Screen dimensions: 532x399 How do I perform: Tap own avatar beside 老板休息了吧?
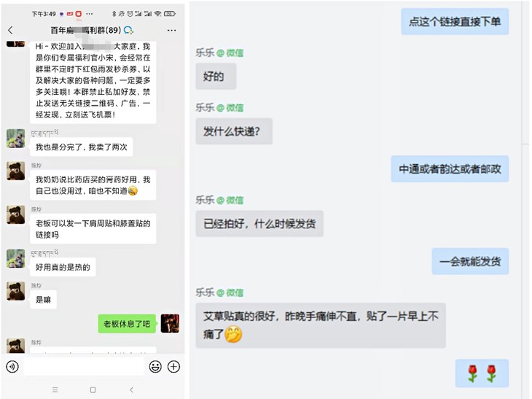click(x=170, y=323)
